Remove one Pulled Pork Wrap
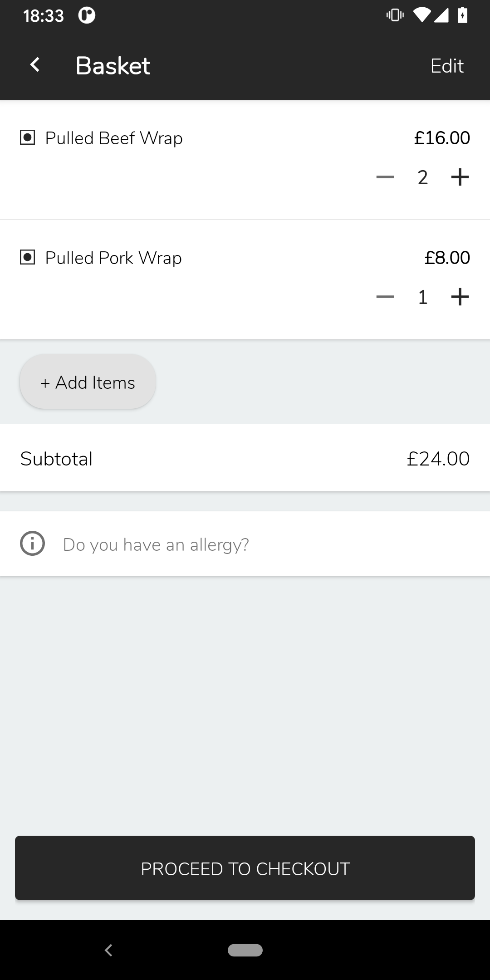 [385, 297]
